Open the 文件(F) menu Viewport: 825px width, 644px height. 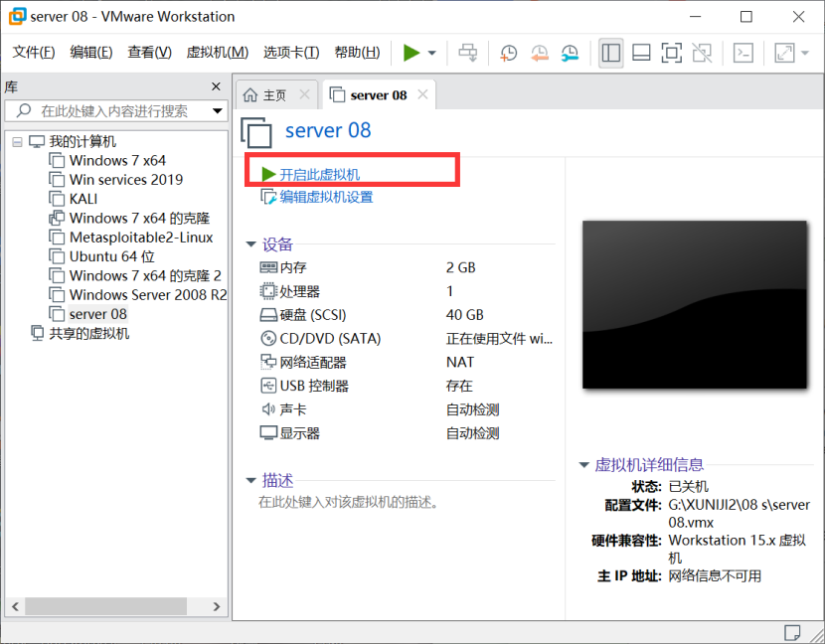tap(34, 52)
